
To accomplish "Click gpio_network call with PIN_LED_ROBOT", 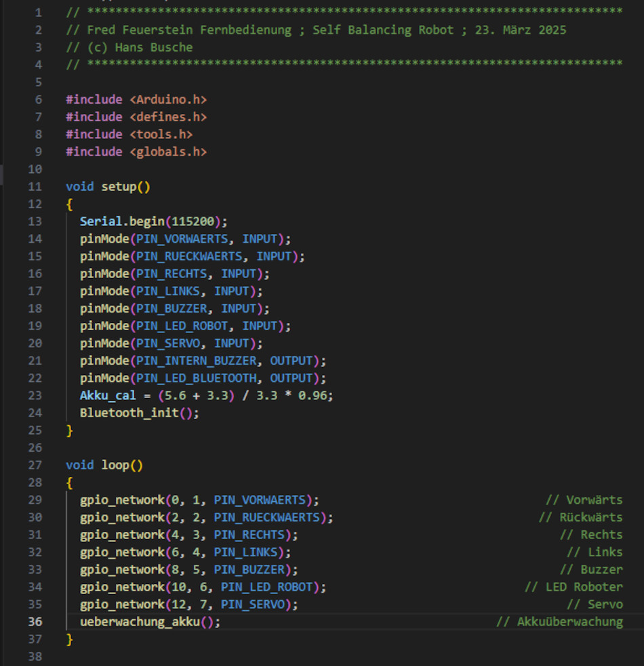I will pyautogui.click(x=203, y=587).
